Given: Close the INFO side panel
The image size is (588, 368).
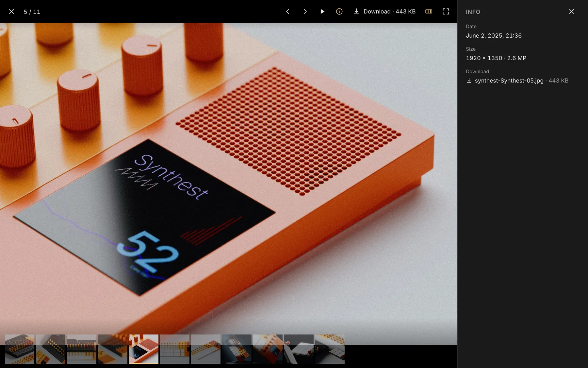Looking at the screenshot, I should point(572,11).
